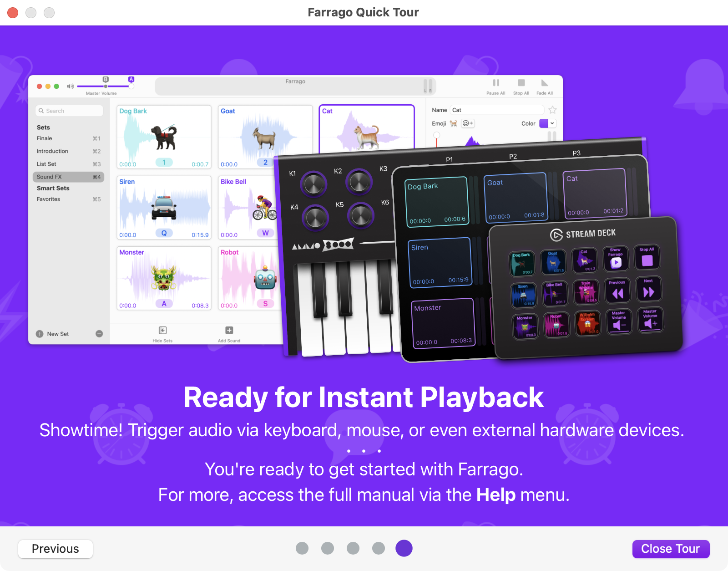This screenshot has width=728, height=571.
Task: Close the Farrago Quick Tour window
Action: point(13,13)
